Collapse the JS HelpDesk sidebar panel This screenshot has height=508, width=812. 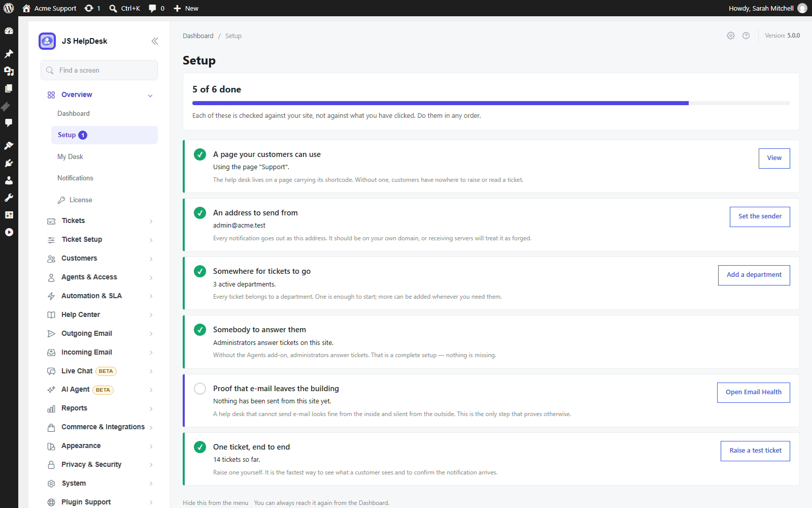click(155, 41)
